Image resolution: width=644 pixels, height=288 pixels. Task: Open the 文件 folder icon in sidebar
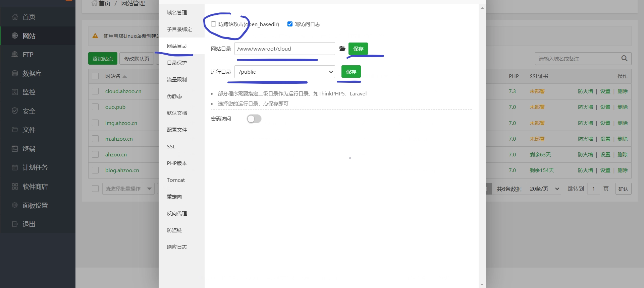15,130
